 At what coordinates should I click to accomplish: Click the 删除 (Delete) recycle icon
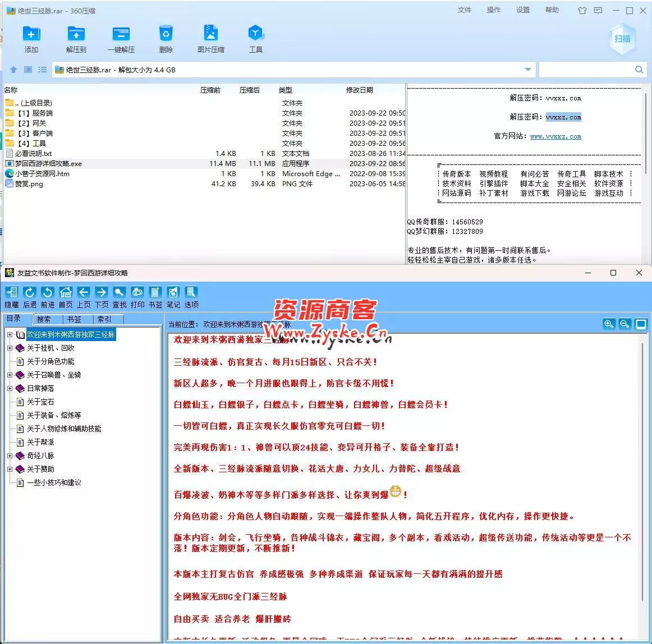click(x=166, y=35)
